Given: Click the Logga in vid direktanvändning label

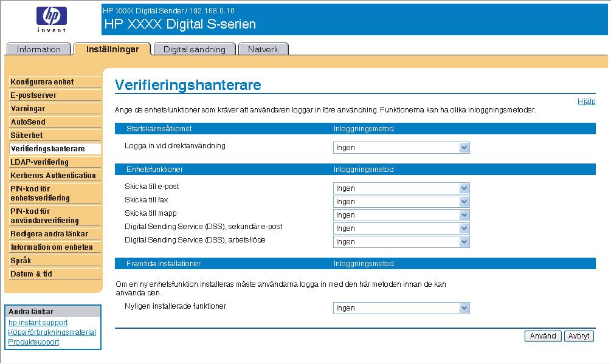Looking at the screenshot, I should click(x=175, y=146).
